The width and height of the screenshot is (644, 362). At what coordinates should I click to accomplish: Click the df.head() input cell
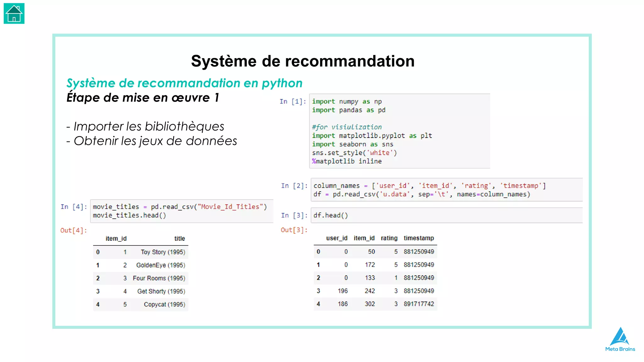pos(447,215)
